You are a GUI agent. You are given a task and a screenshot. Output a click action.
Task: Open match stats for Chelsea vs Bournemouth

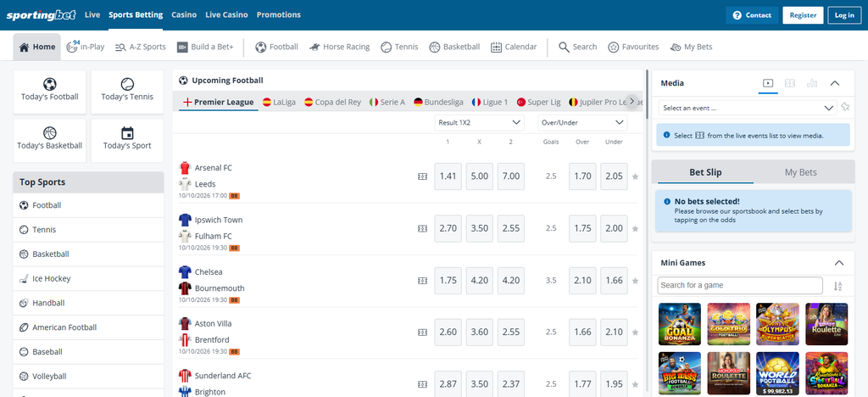(422, 281)
